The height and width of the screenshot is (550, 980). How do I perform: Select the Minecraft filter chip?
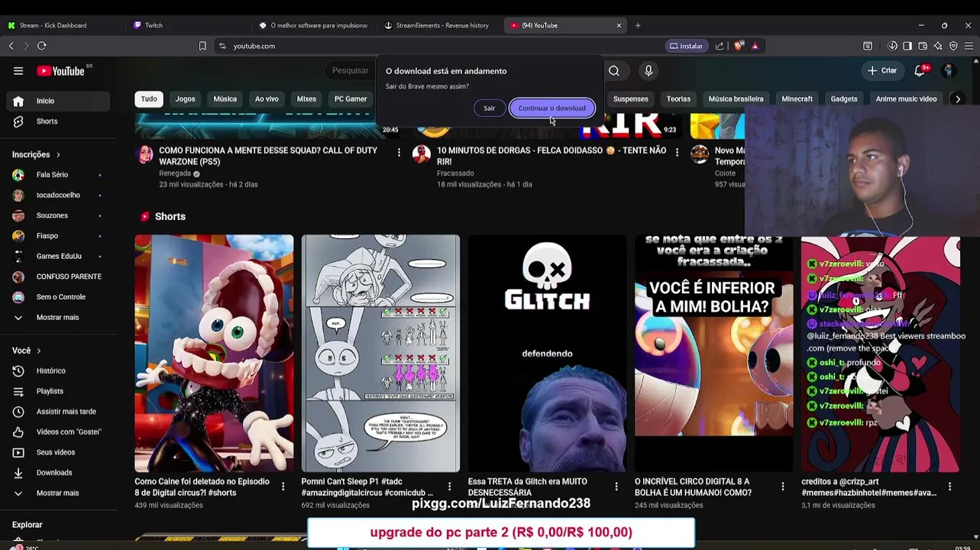pyautogui.click(x=797, y=99)
